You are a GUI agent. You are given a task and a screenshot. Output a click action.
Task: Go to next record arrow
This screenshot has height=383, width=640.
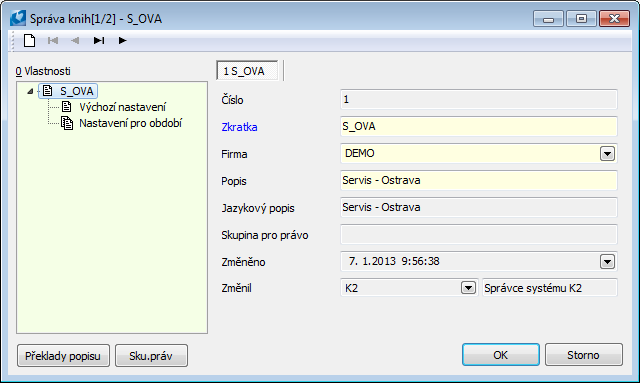point(122,40)
